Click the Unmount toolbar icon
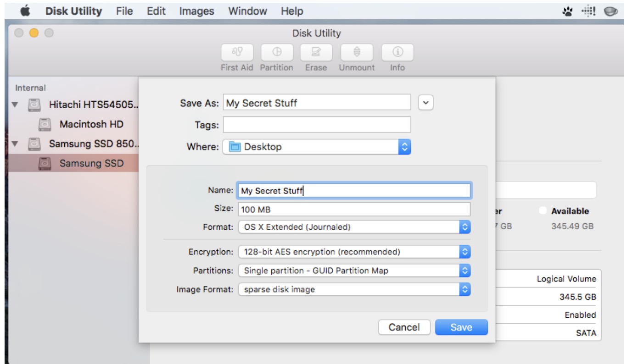Image resolution: width=627 pixels, height=364 pixels. pos(357,52)
